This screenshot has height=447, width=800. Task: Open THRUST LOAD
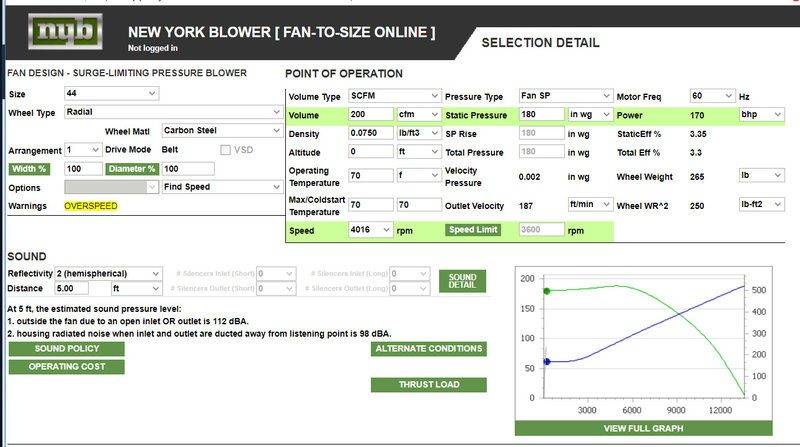tap(429, 385)
